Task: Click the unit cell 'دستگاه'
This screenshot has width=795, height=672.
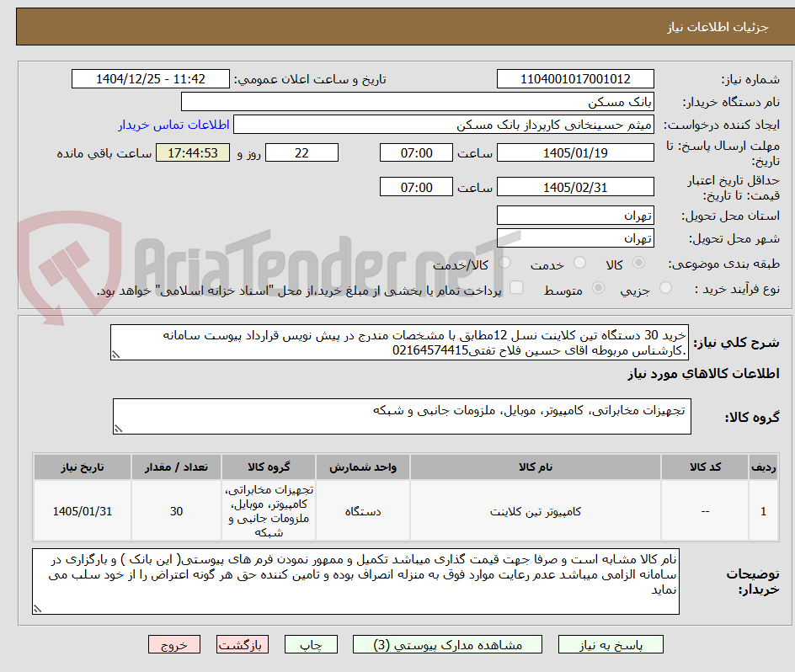Action: click(x=362, y=511)
